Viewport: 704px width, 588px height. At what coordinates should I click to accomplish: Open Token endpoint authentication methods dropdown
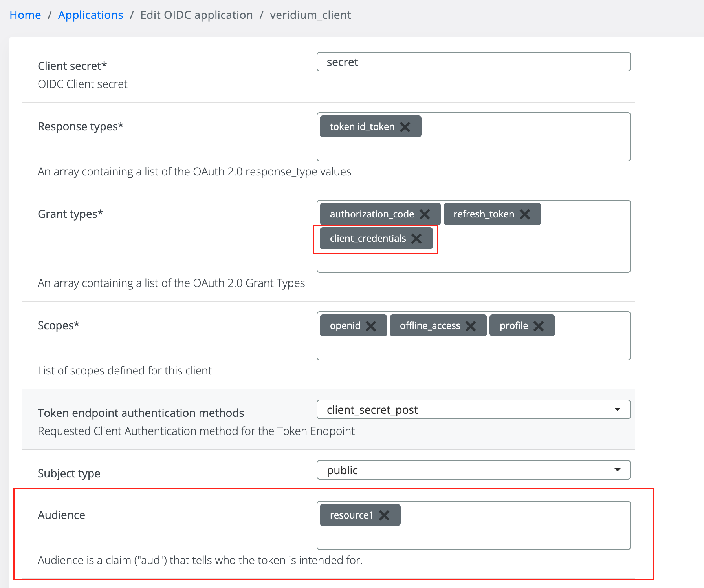point(473,410)
